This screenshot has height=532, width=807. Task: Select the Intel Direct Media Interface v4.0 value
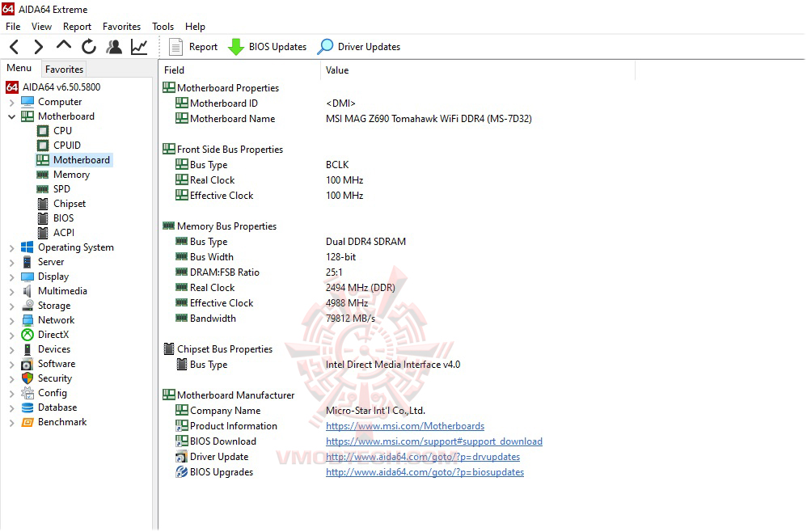(x=393, y=365)
